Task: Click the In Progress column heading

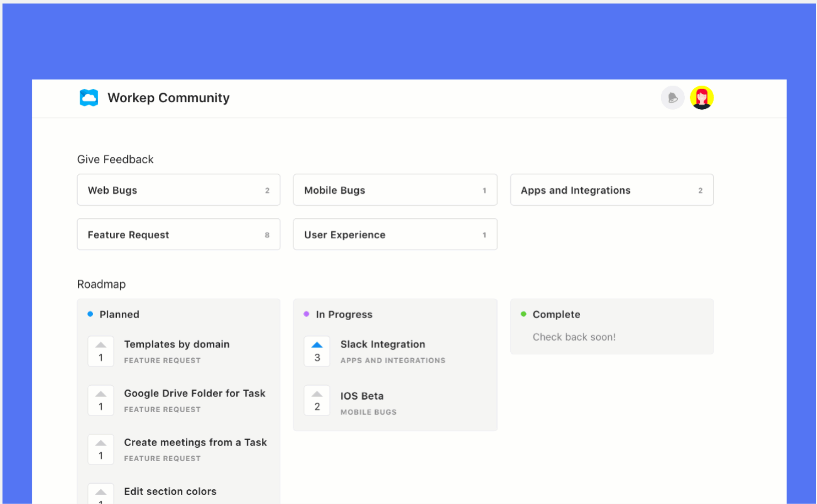Action: (344, 314)
